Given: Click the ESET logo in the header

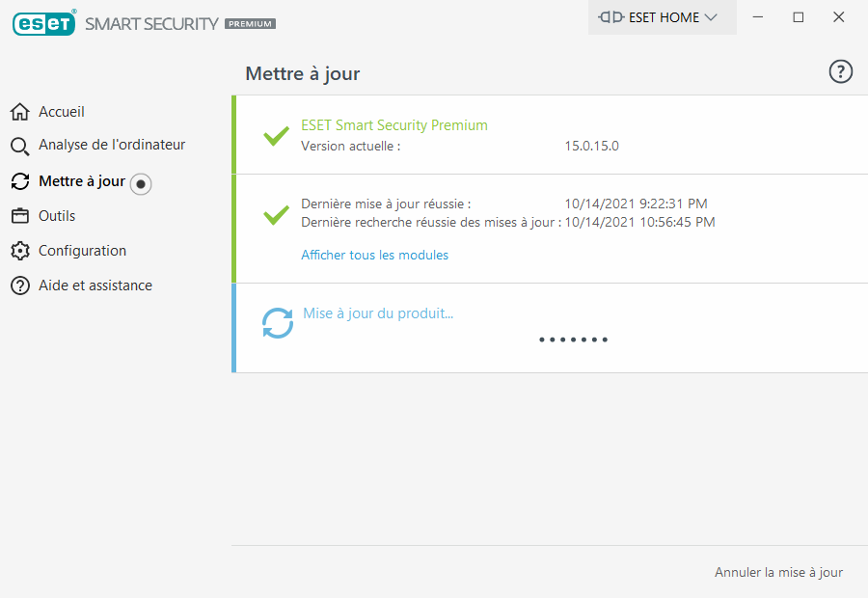Looking at the screenshot, I should click(44, 23).
